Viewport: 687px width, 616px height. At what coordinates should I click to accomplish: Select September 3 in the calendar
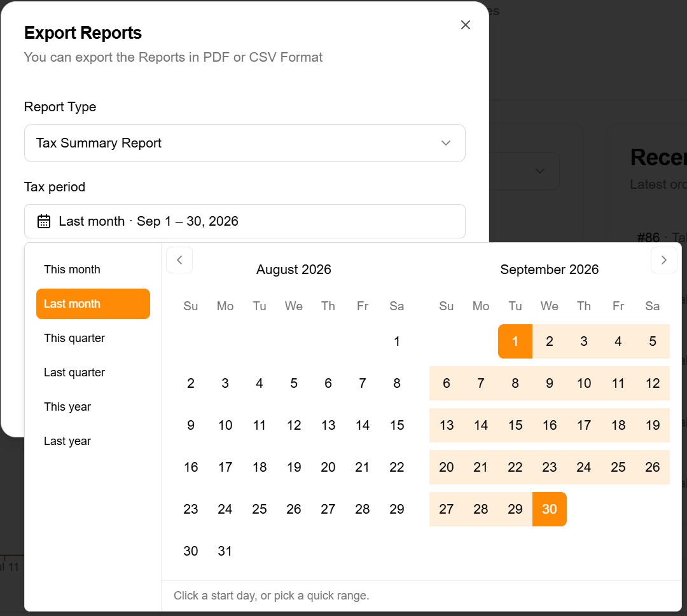pos(583,341)
